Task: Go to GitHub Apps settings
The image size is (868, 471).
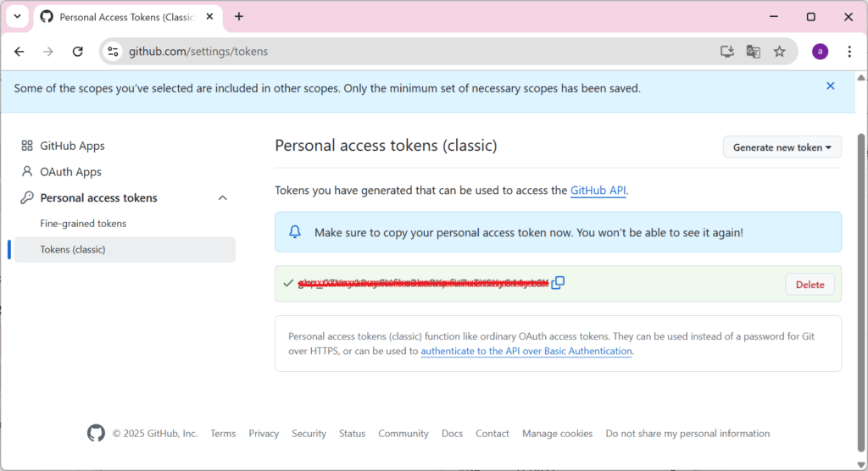Action: [72, 146]
